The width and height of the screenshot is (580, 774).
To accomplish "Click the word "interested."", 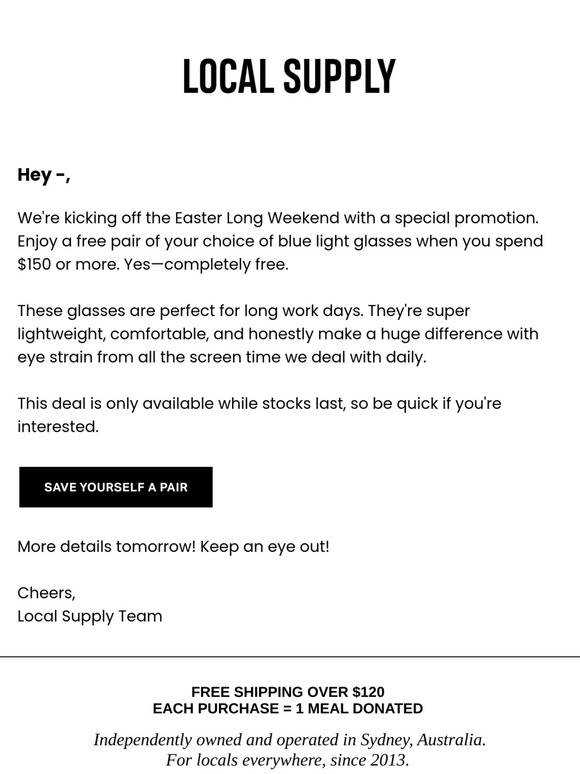I will tap(58, 426).
